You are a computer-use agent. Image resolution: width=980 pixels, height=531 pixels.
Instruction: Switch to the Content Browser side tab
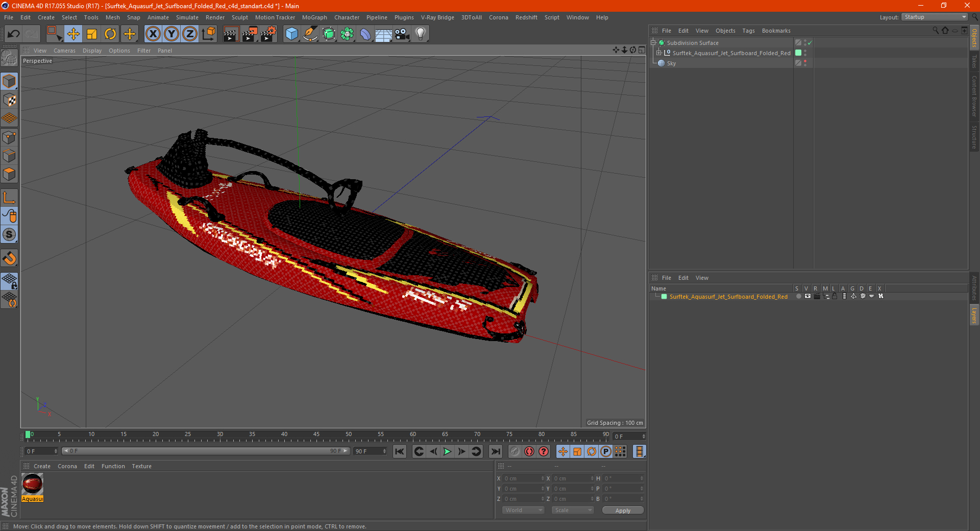[x=974, y=96]
